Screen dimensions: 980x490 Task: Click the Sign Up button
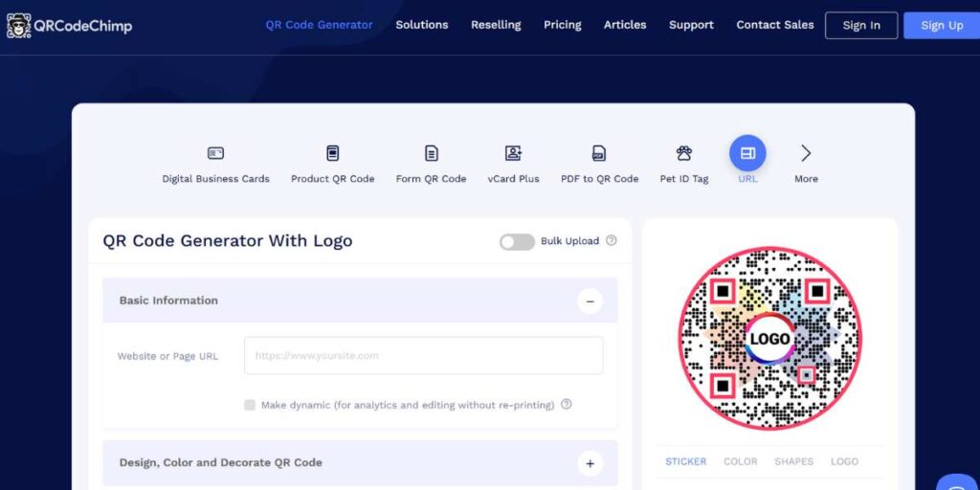pos(942,26)
